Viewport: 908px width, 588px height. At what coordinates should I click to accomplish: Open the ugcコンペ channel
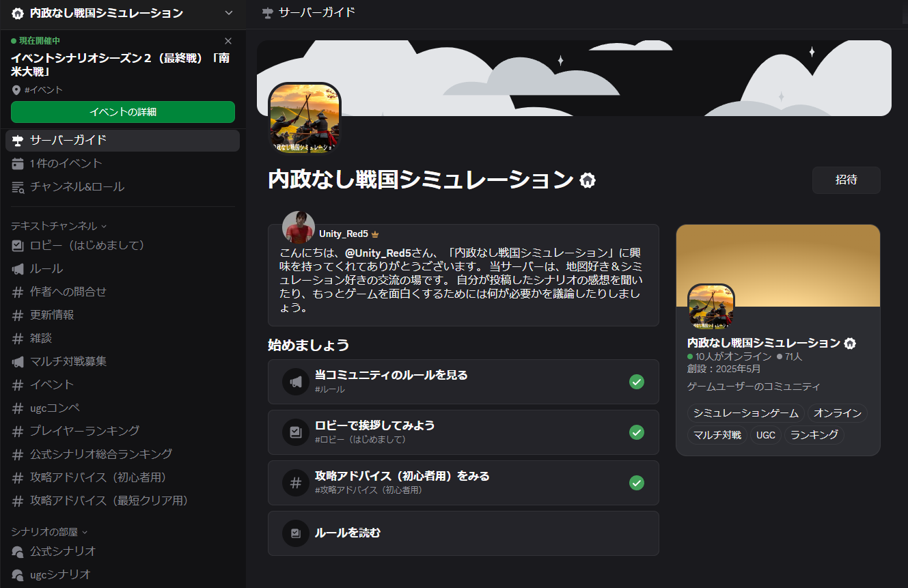point(55,408)
